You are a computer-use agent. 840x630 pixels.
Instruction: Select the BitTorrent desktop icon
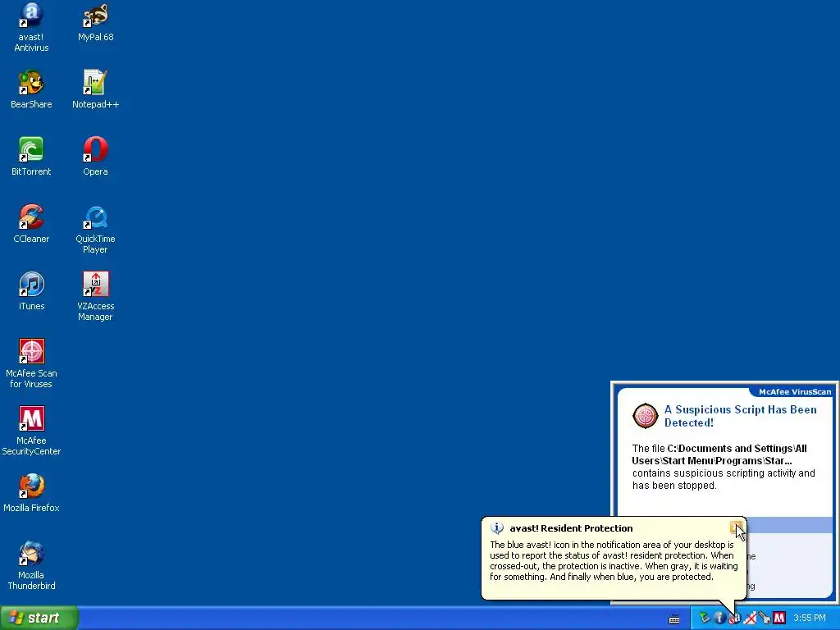click(x=31, y=157)
